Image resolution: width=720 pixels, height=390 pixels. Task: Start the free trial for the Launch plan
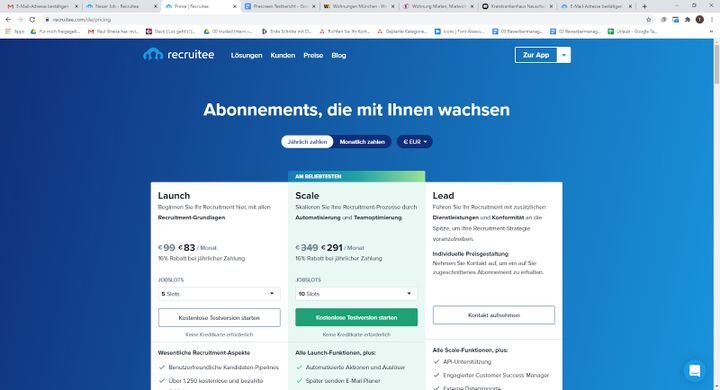click(219, 317)
